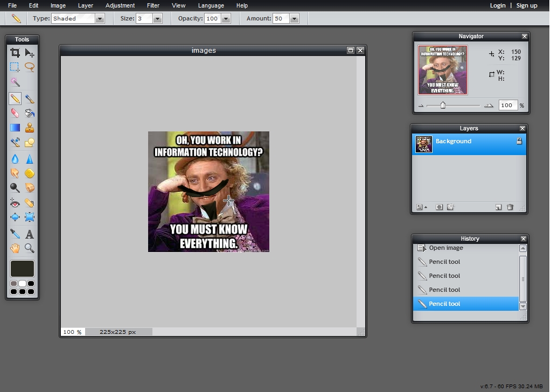Click the Login link
The image size is (551, 392).
coord(498,5)
